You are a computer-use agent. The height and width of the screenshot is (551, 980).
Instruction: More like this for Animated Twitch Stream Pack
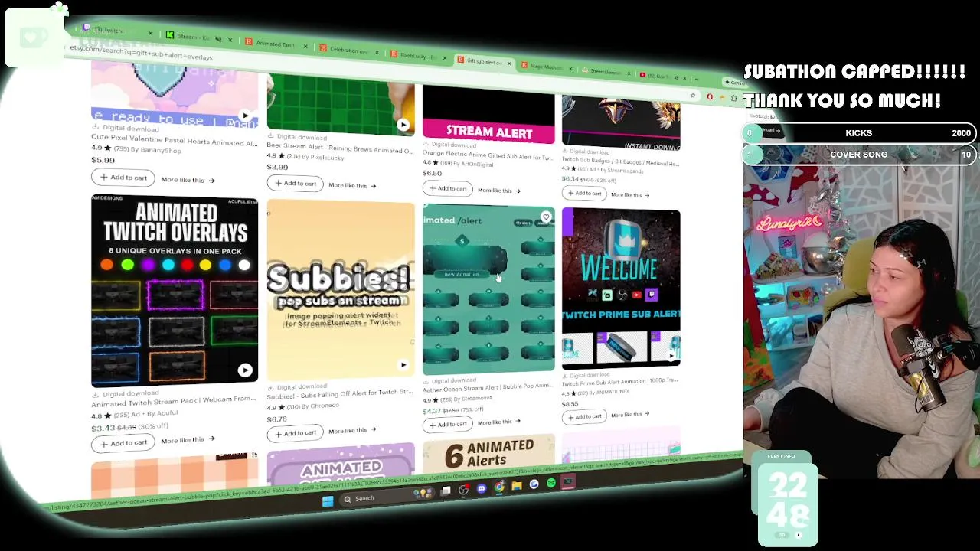pos(188,440)
